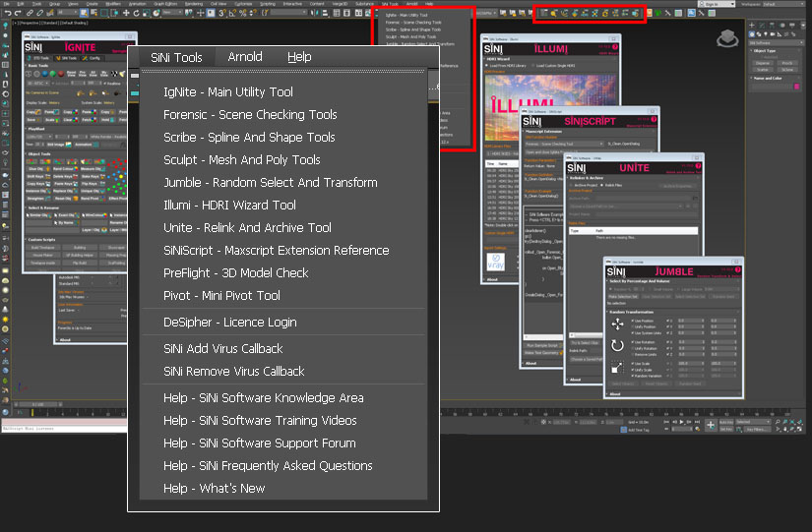Toggle Use Rotation checkbox in Jumble
The width and height of the screenshot is (812, 532).
tap(633, 342)
